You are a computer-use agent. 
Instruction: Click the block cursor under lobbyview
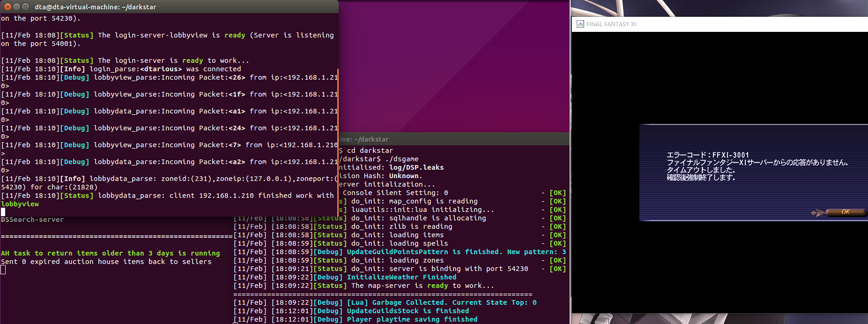(3, 212)
